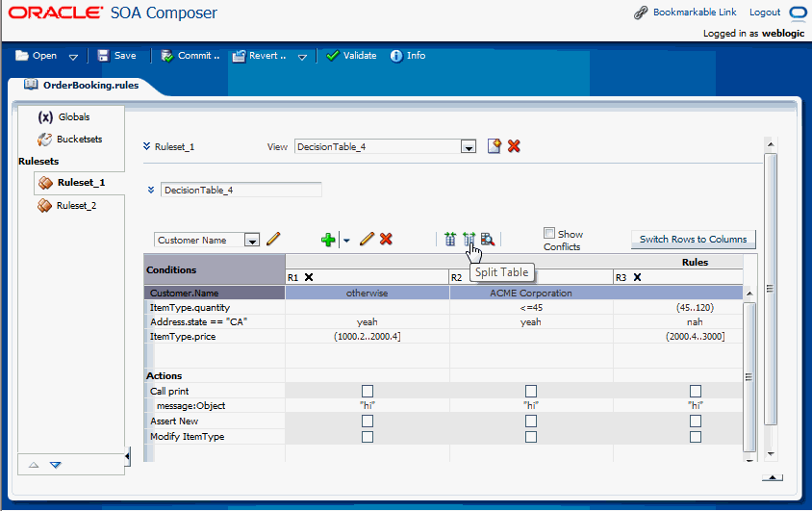Click pencil edit icon next to Customer Name
The width and height of the screenshot is (812, 511).
pos(273,240)
